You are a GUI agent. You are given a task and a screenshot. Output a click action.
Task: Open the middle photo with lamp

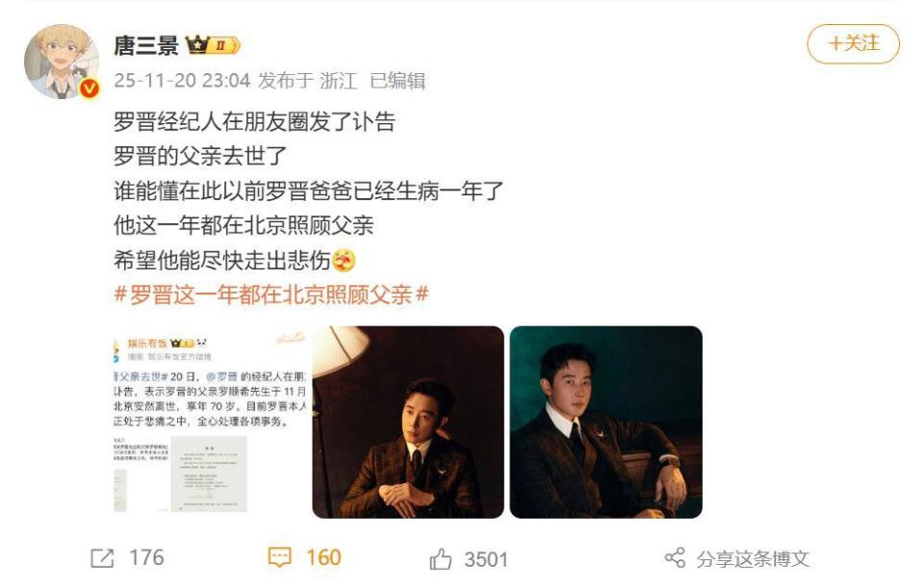point(408,422)
